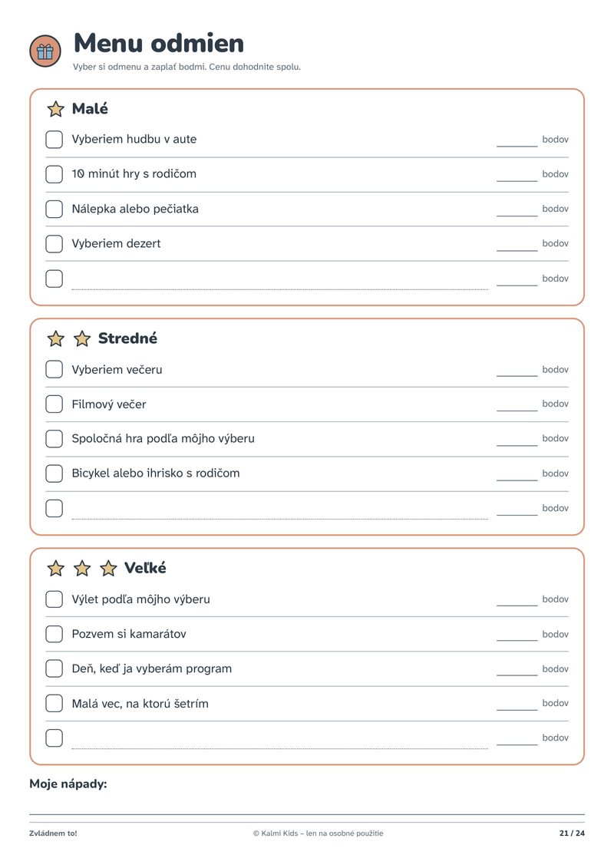Mark the Filmový večer checkbox
The image size is (614, 868).
click(x=54, y=404)
